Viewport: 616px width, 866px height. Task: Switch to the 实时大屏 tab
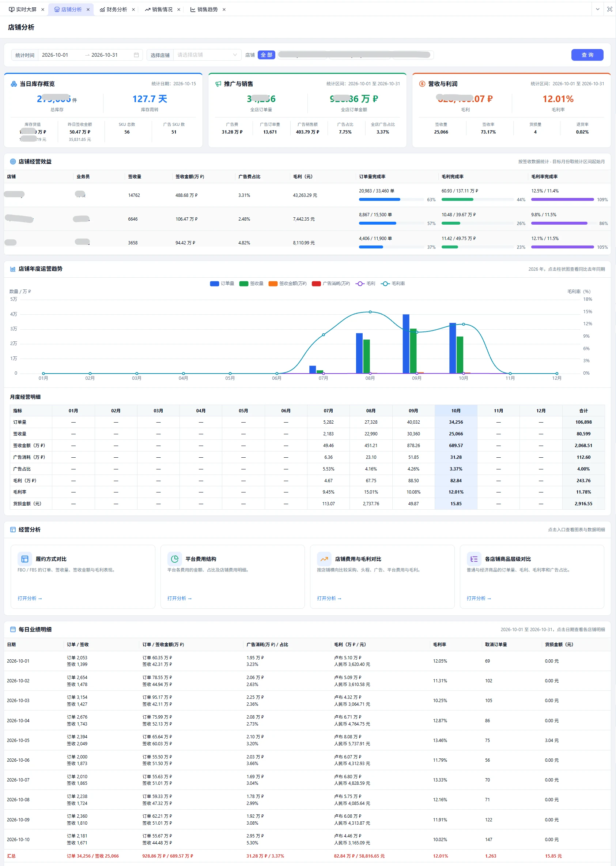(23, 10)
